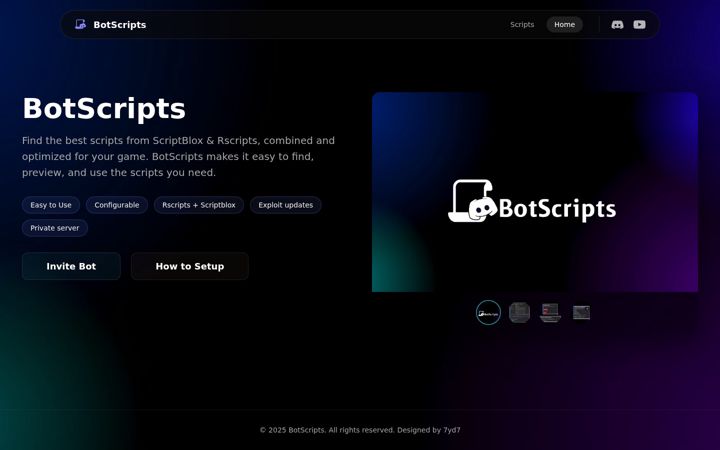This screenshot has width=720, height=450.
Task: Click the Configurable tag
Action: pos(117,205)
